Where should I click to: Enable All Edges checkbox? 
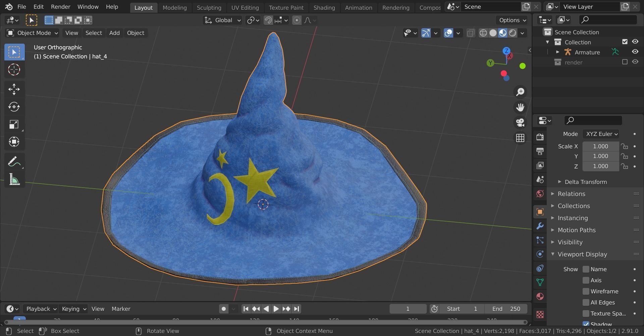[586, 302]
